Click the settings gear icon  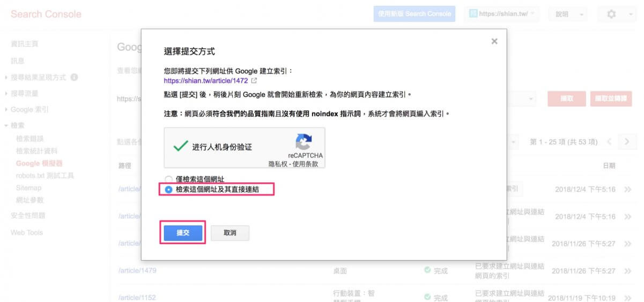[x=611, y=14]
